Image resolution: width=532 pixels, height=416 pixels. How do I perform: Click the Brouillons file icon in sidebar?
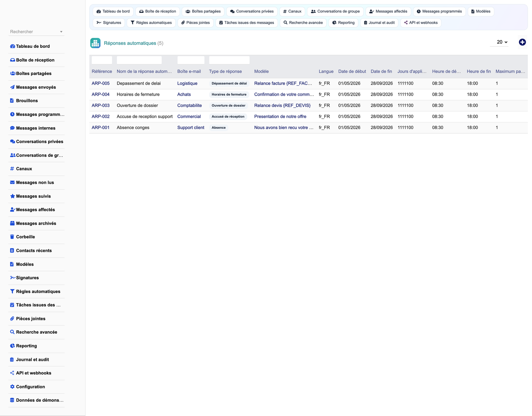(12, 101)
